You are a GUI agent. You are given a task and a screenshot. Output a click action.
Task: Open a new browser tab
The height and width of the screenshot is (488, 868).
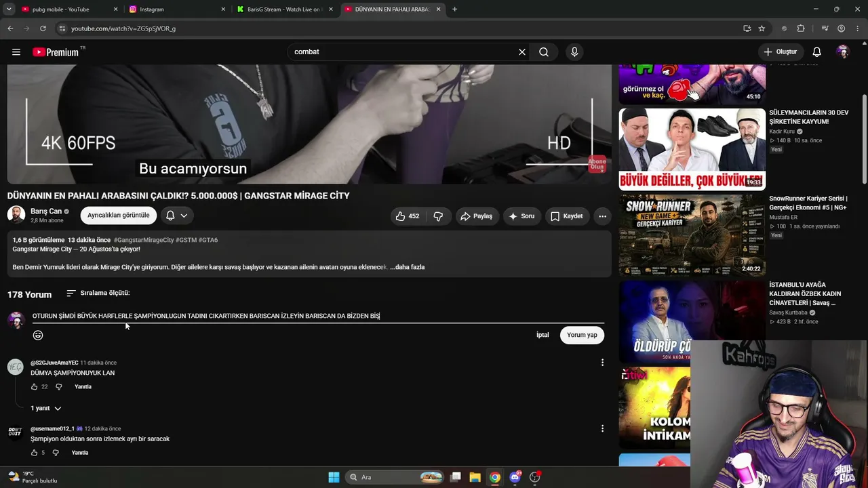(454, 9)
